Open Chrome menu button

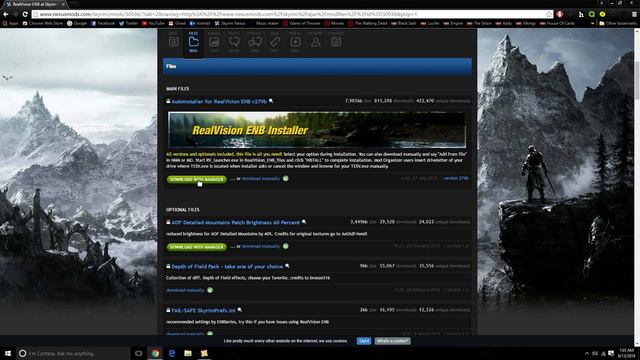click(634, 14)
